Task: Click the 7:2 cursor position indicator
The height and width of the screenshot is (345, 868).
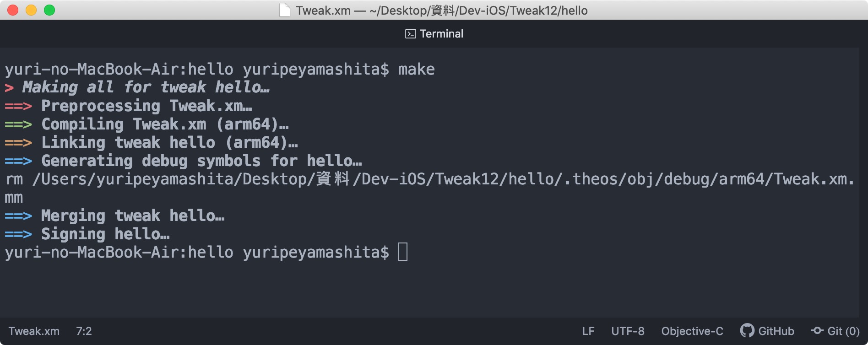Action: pos(84,331)
